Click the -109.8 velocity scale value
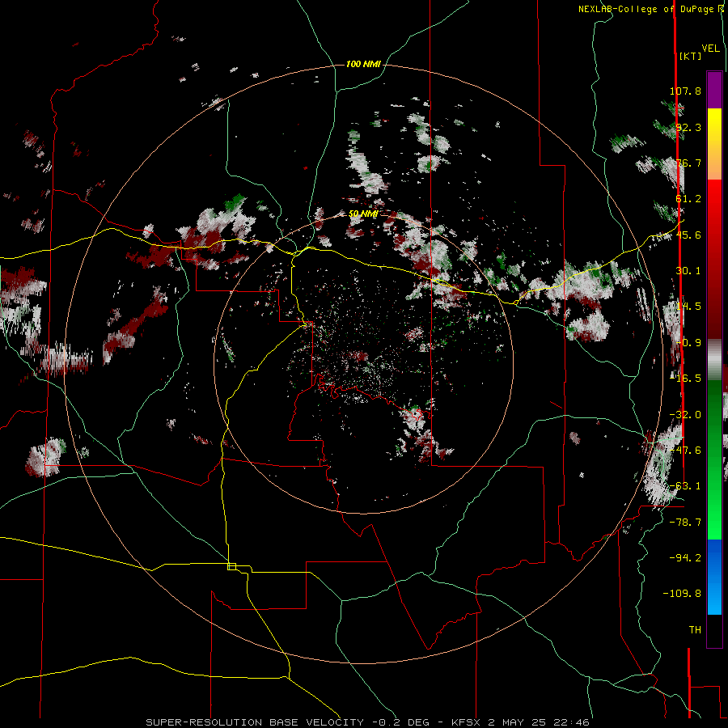Viewport: 728px width, 728px height. (x=682, y=594)
